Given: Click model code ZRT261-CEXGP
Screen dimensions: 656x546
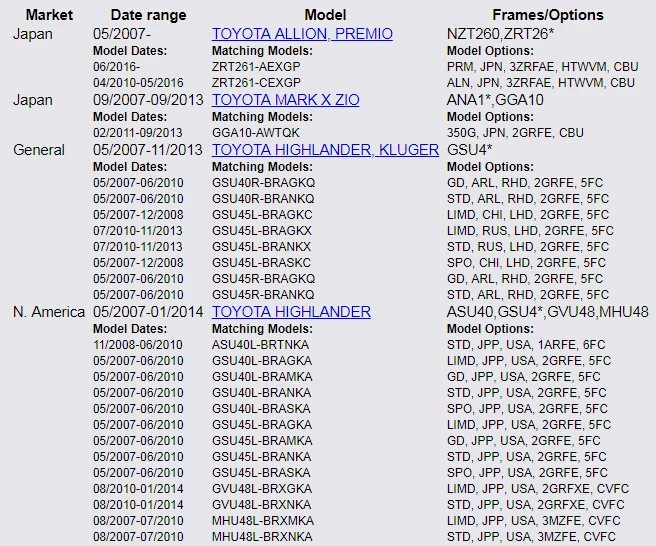Looking at the screenshot, I should click(256, 83).
